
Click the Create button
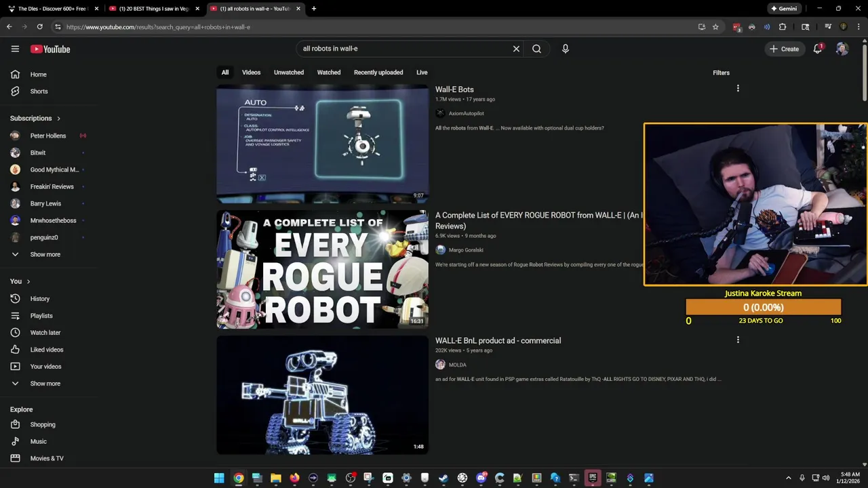[784, 49]
